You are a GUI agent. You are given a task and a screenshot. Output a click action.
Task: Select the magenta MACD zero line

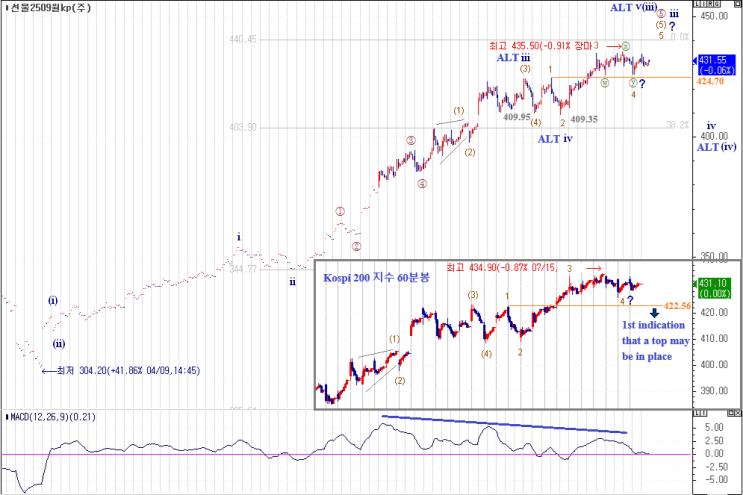pyautogui.click(x=346, y=454)
